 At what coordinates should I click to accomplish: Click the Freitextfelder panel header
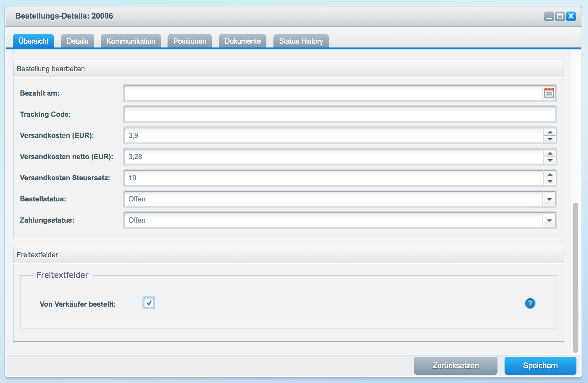point(288,255)
